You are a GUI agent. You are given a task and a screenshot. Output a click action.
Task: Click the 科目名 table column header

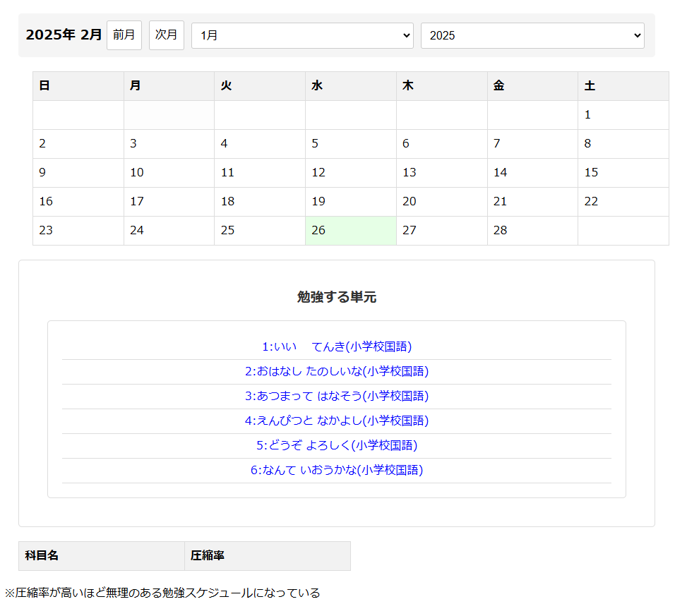pos(101,556)
